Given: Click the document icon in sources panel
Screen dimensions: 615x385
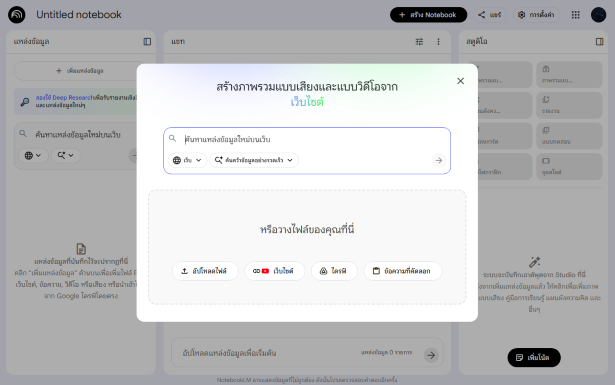Looking at the screenshot, I should [x=81, y=249].
